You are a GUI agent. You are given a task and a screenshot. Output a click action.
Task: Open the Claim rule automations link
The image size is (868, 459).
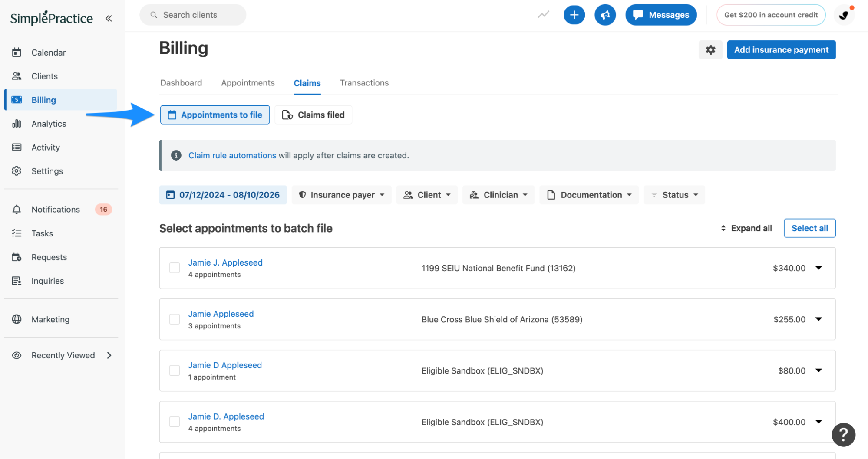tap(232, 155)
